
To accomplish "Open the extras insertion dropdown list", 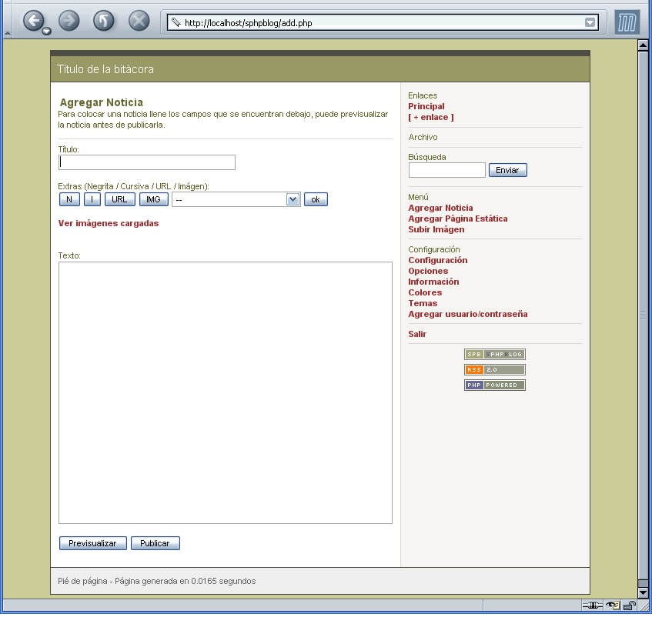I will tap(291, 199).
